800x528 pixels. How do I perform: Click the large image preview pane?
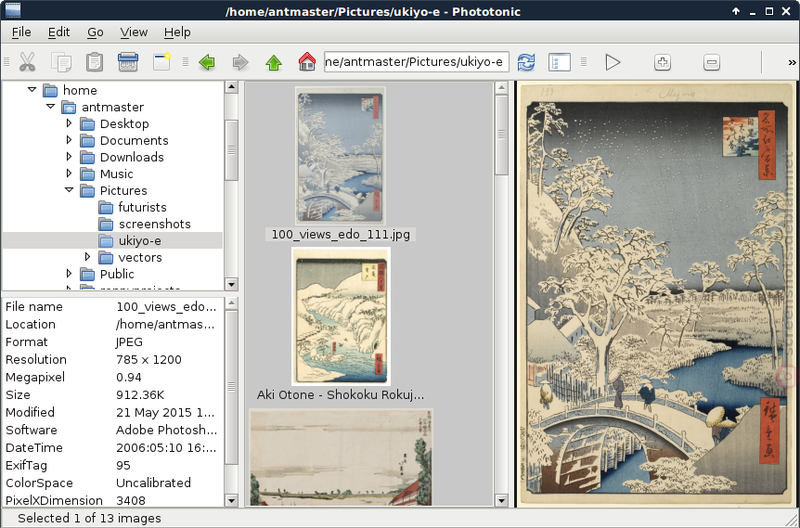click(657, 295)
